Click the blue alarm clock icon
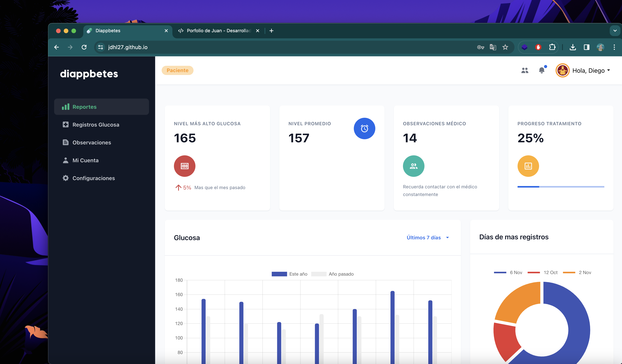The width and height of the screenshot is (622, 364). click(x=364, y=128)
